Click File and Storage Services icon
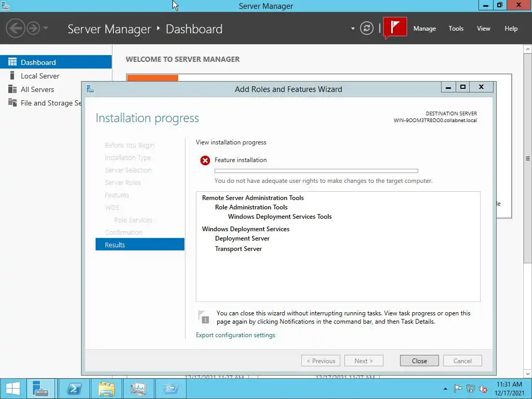 coord(12,102)
